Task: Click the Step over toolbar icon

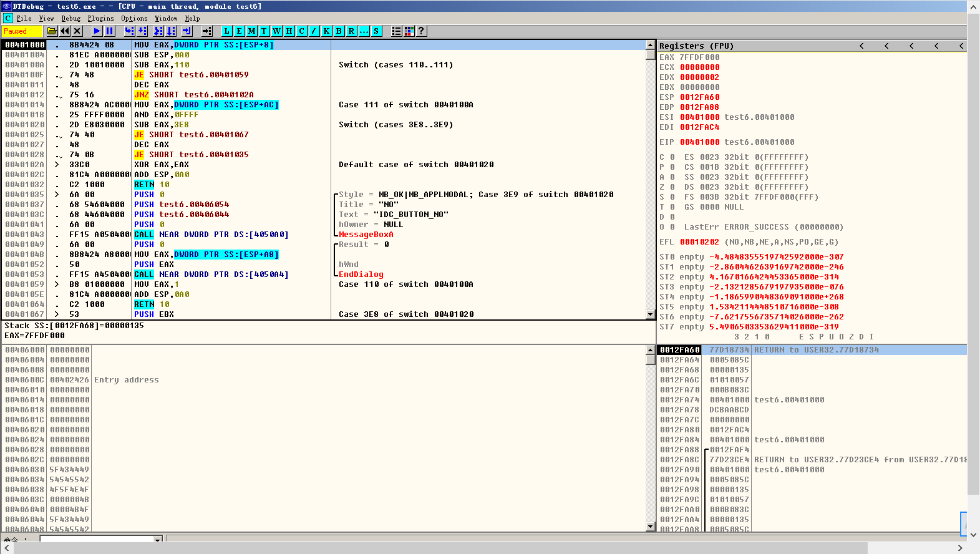Action: pos(142,31)
